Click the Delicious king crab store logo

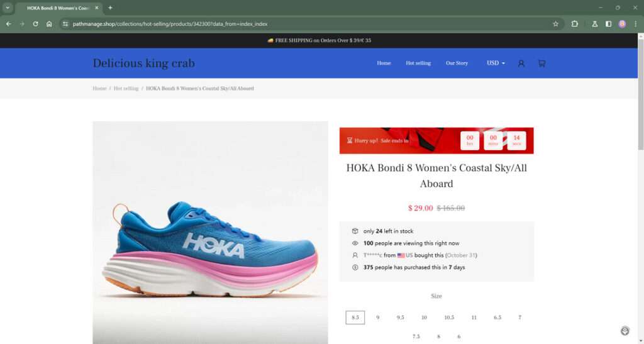[x=144, y=64]
